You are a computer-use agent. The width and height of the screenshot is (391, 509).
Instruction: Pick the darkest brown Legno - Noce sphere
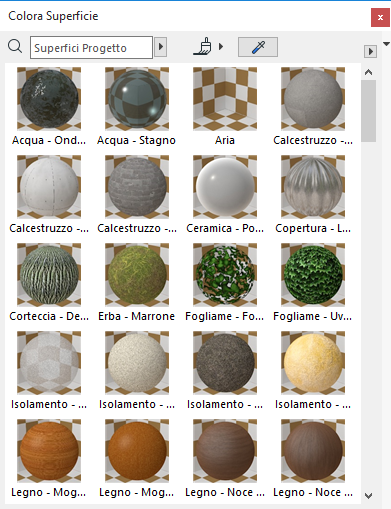[x=313, y=451]
